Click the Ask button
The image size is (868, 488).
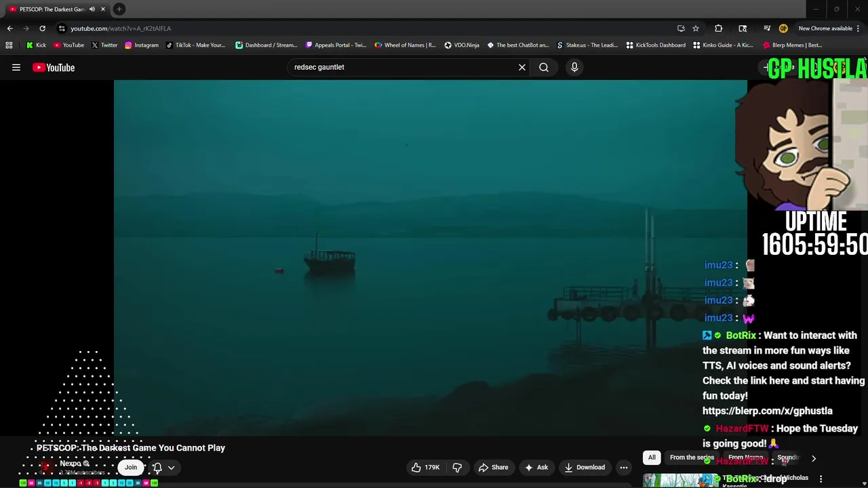tap(535, 467)
